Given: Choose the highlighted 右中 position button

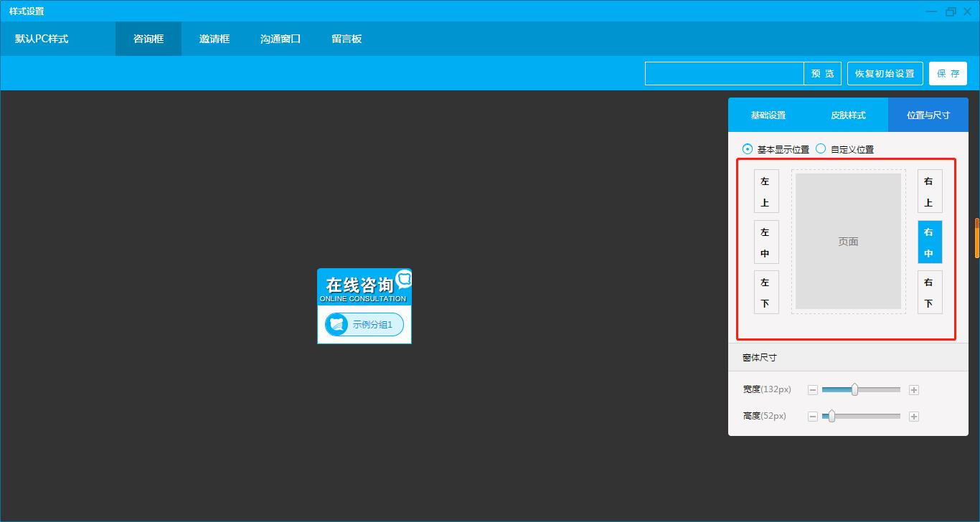Looking at the screenshot, I should (930, 242).
